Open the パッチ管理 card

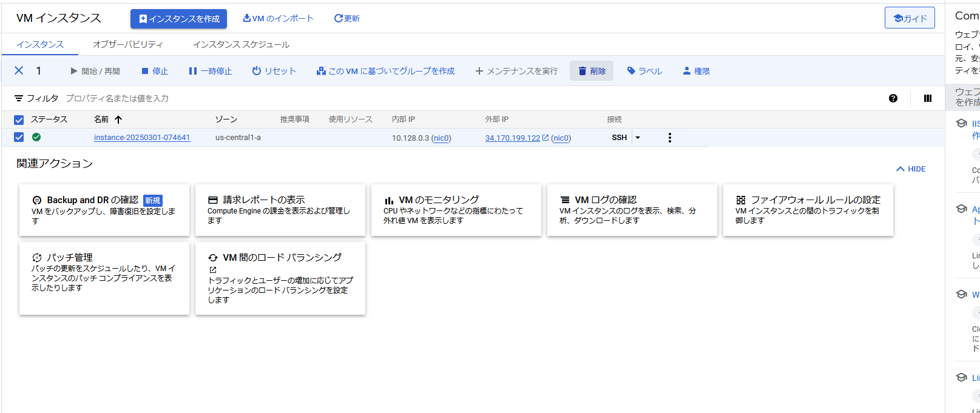click(104, 278)
